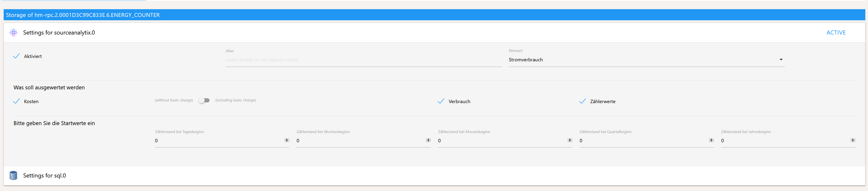
Task: Click the sourceanalytix adapter icon
Action: click(14, 33)
